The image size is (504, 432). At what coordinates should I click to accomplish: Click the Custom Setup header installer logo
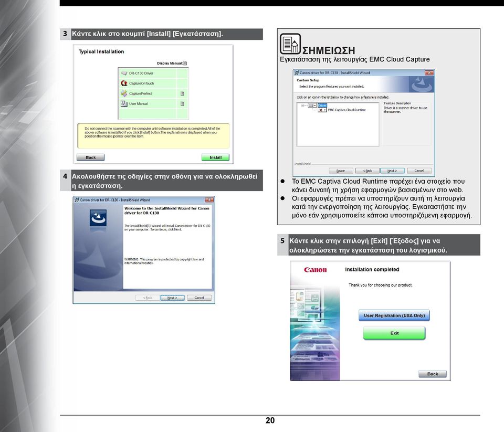[x=422, y=84]
